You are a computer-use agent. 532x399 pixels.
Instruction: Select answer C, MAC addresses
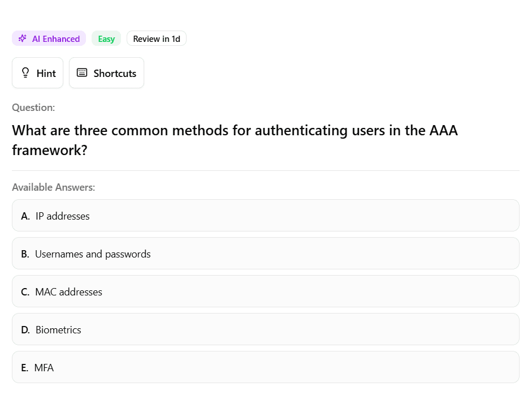click(x=266, y=291)
